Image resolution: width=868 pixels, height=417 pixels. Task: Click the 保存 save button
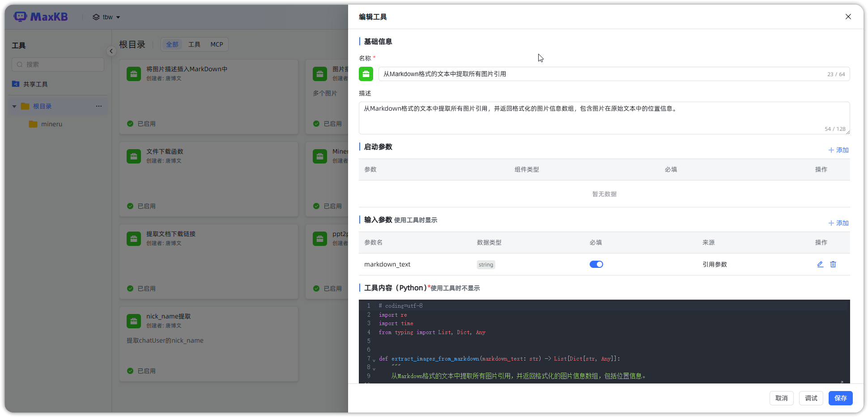tap(840, 398)
